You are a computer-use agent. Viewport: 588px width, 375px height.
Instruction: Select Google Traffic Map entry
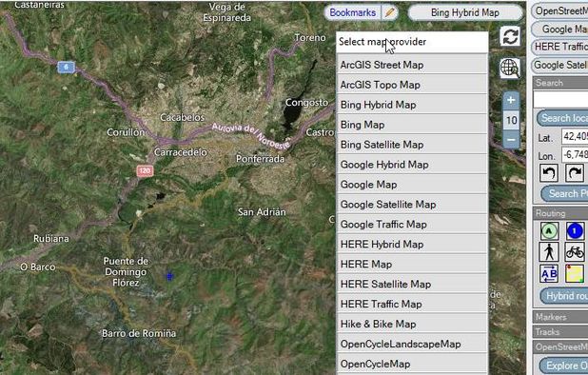point(412,224)
